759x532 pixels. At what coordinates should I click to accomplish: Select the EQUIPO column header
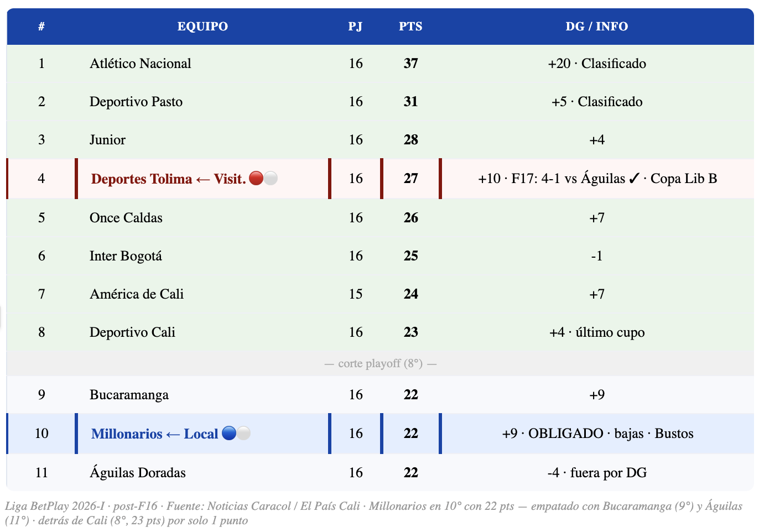point(202,26)
